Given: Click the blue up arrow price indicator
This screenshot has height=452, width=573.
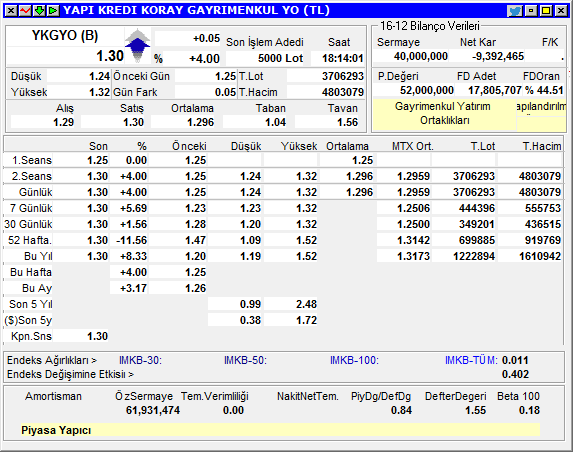Looking at the screenshot, I should coord(137,45).
